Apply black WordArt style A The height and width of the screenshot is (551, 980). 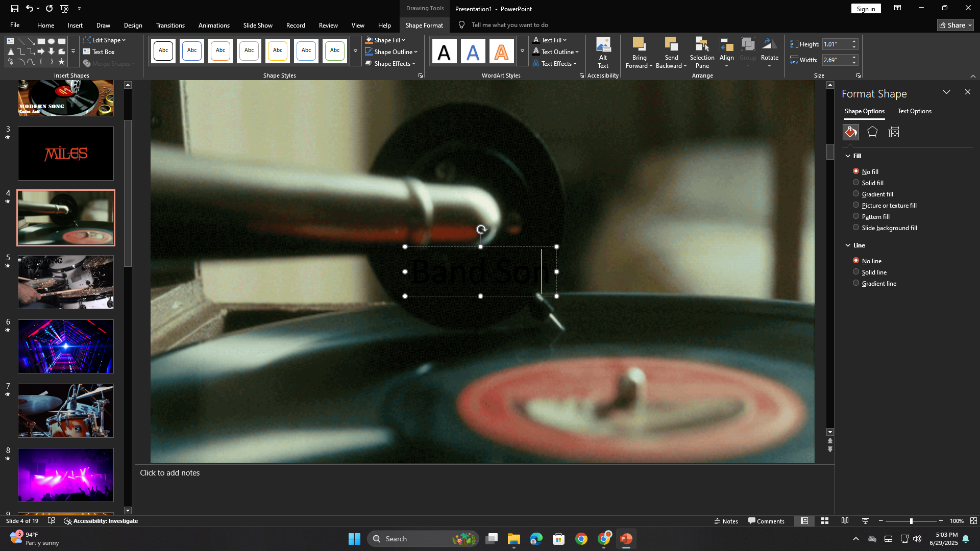point(444,51)
